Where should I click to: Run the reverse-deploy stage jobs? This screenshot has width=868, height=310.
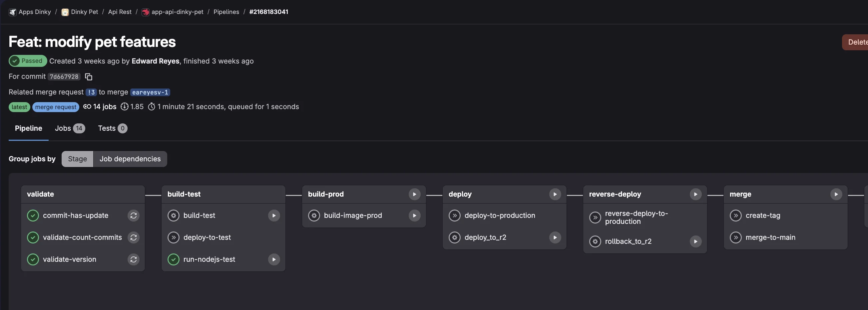click(696, 194)
